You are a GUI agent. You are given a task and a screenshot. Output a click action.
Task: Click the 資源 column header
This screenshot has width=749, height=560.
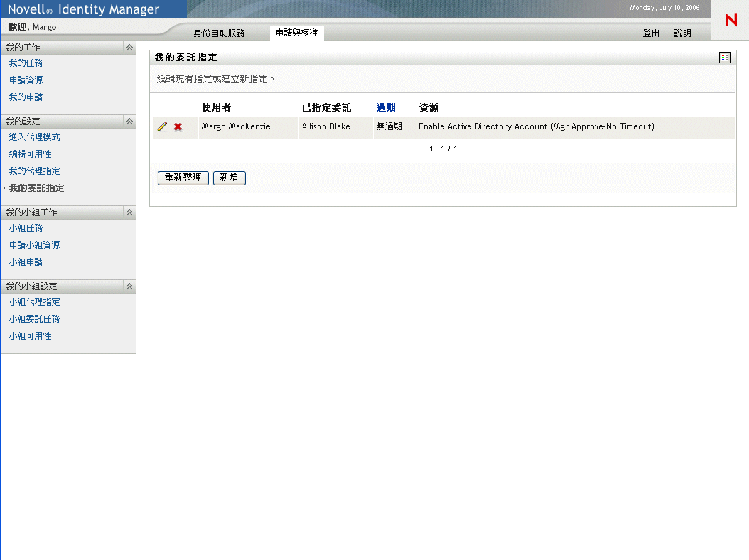pos(429,107)
